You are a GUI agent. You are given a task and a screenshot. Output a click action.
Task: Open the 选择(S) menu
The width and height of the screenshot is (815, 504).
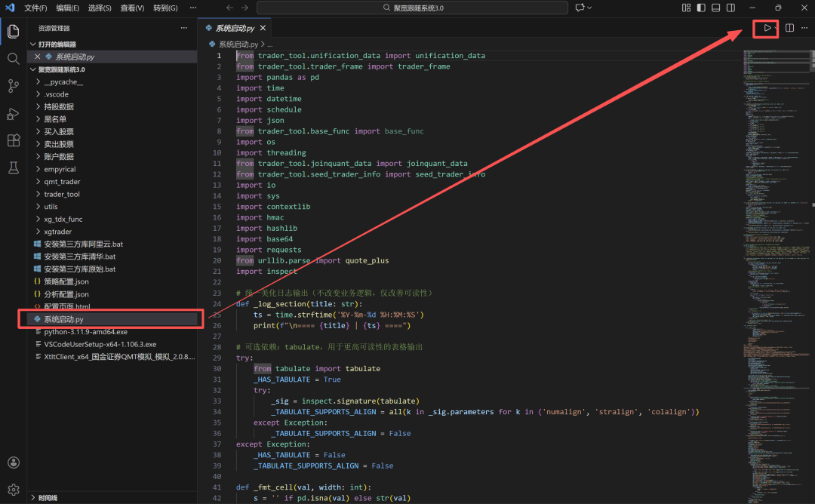click(x=100, y=8)
